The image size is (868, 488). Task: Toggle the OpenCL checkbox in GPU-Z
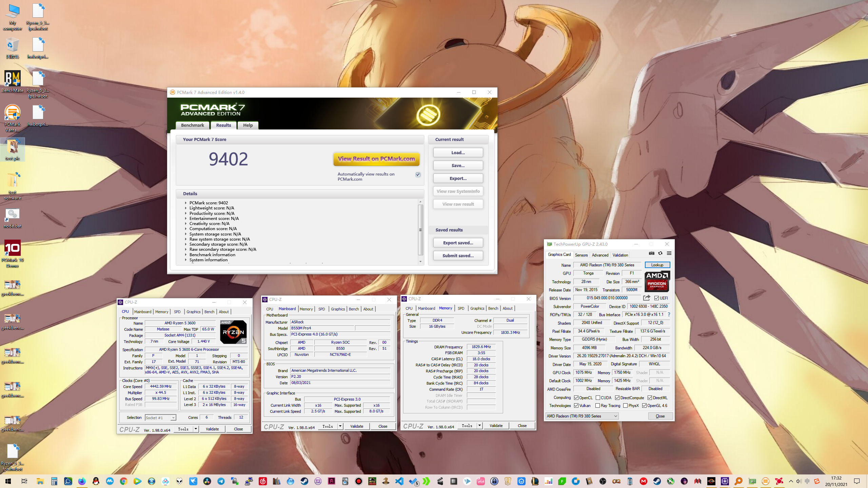576,398
